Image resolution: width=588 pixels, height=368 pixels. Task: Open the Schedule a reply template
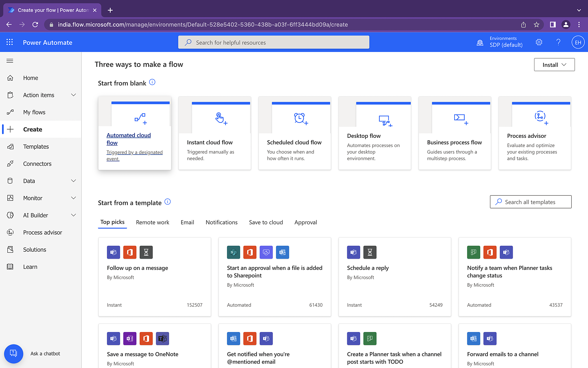[395, 277]
